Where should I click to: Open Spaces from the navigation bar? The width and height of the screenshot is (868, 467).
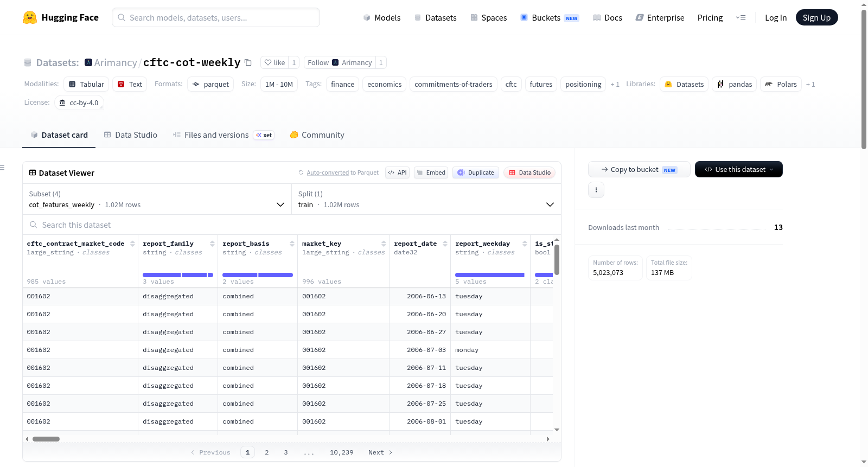488,17
